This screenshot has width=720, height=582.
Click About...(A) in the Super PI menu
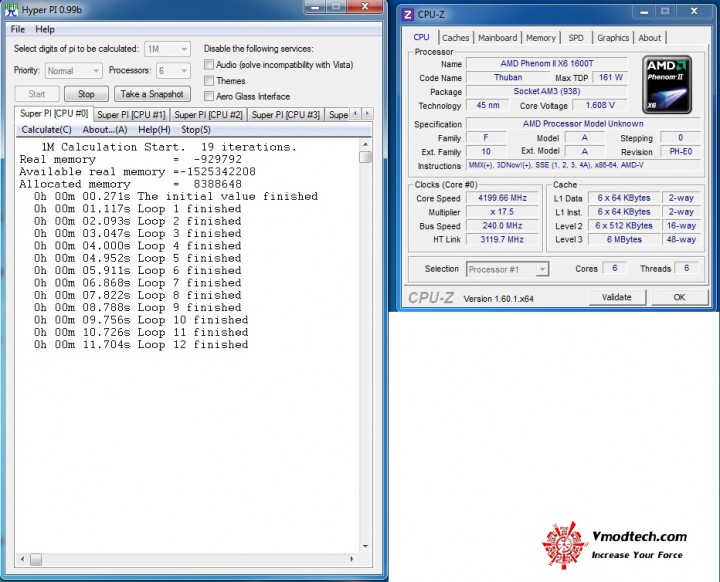point(105,130)
